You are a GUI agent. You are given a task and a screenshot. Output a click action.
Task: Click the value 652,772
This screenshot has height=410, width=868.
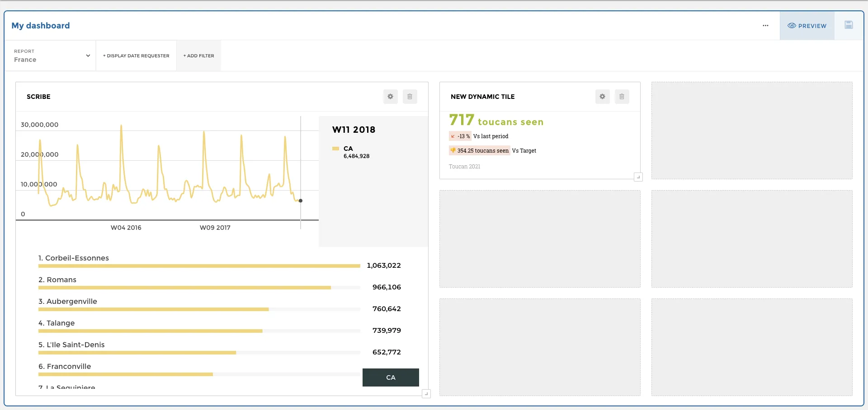pos(387,352)
